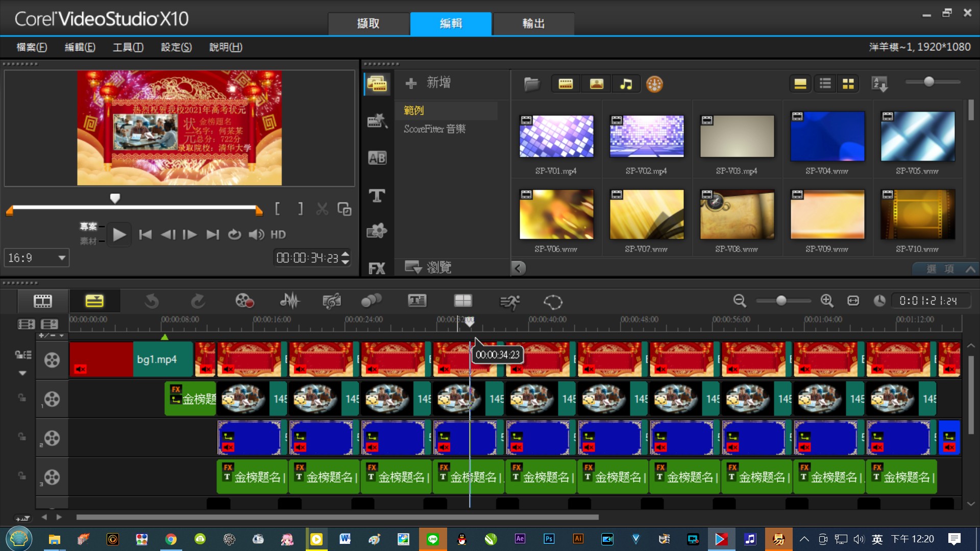980x551 pixels.
Task: Zoom in the timeline
Action: (827, 301)
